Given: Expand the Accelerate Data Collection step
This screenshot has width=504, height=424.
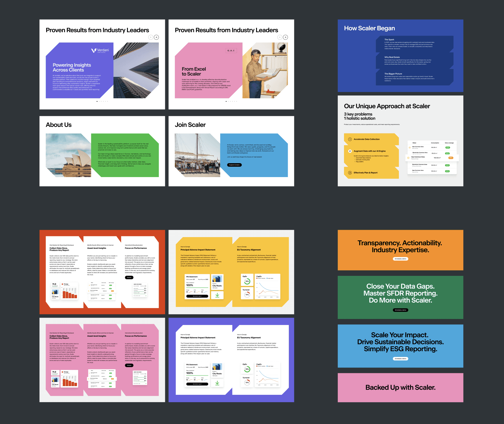Looking at the screenshot, I should [x=371, y=139].
